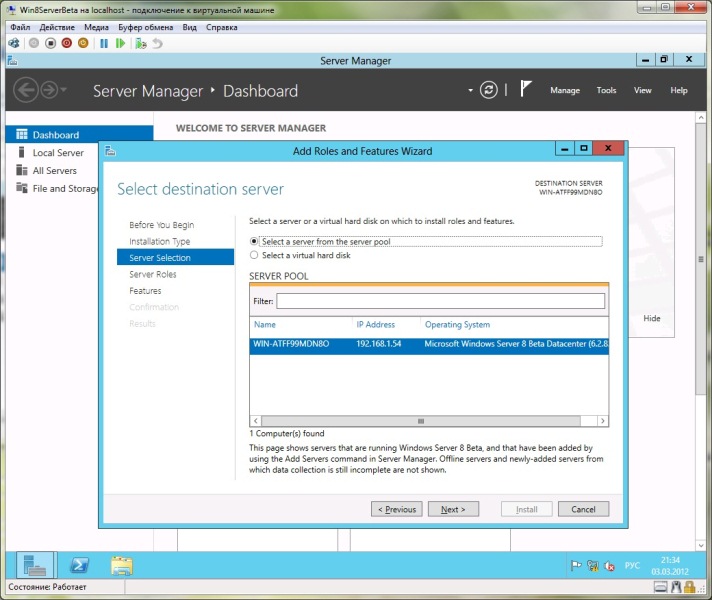This screenshot has height=600, width=712.
Task: Click the Next button in the wizard
Action: 453,509
